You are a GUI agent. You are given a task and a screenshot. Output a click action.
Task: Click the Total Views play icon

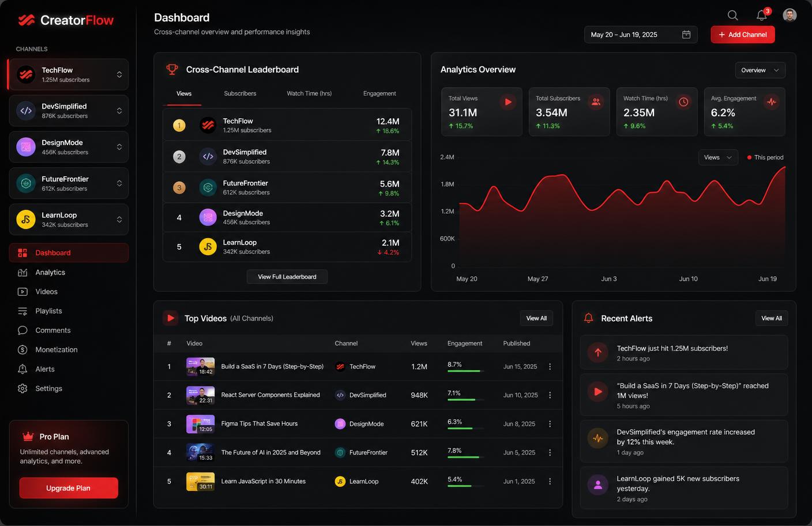coord(508,102)
